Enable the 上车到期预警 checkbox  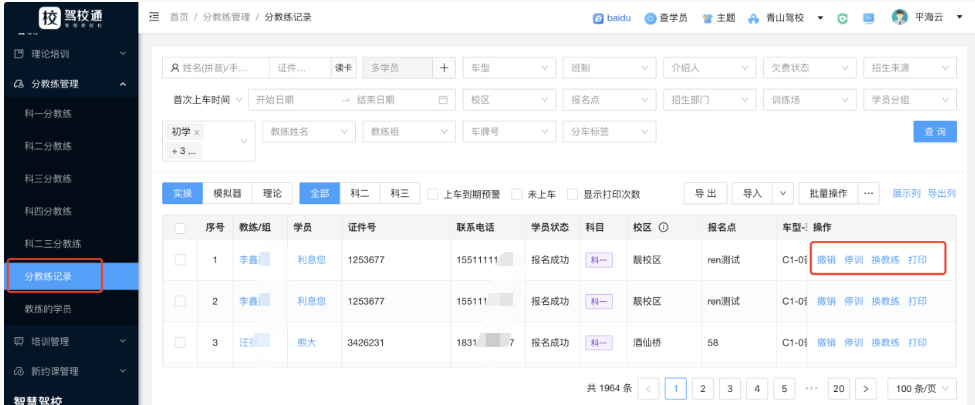click(x=433, y=194)
